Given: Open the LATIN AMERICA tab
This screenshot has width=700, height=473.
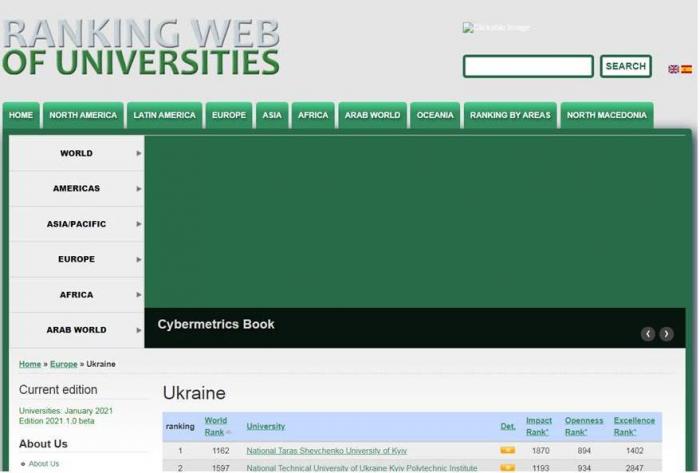Looking at the screenshot, I should [164, 115].
